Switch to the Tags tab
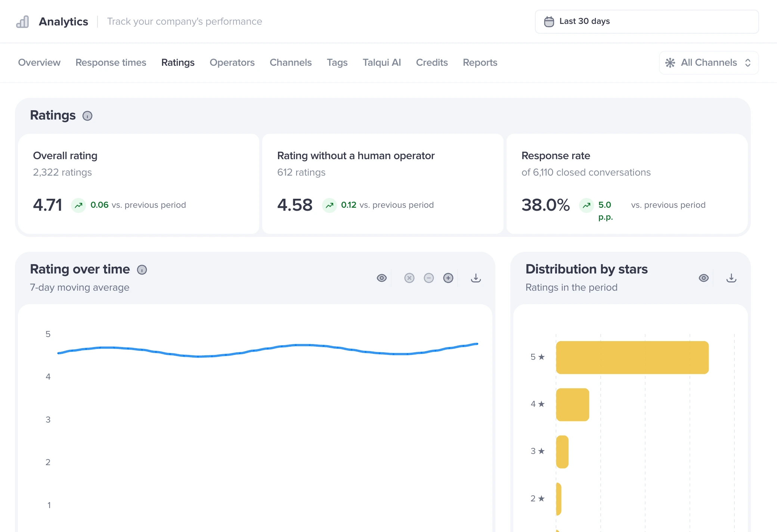 click(x=337, y=62)
